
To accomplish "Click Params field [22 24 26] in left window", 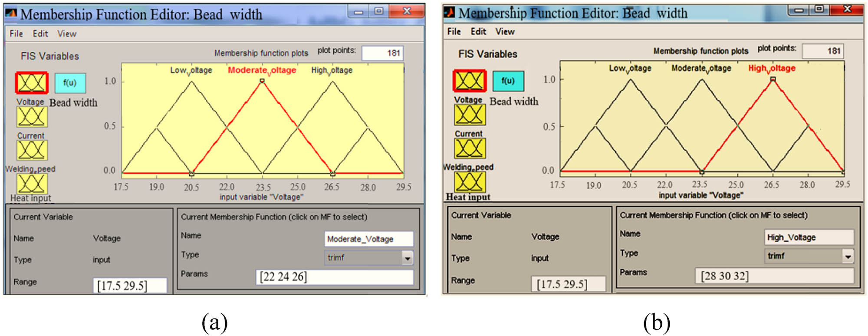I will [335, 277].
